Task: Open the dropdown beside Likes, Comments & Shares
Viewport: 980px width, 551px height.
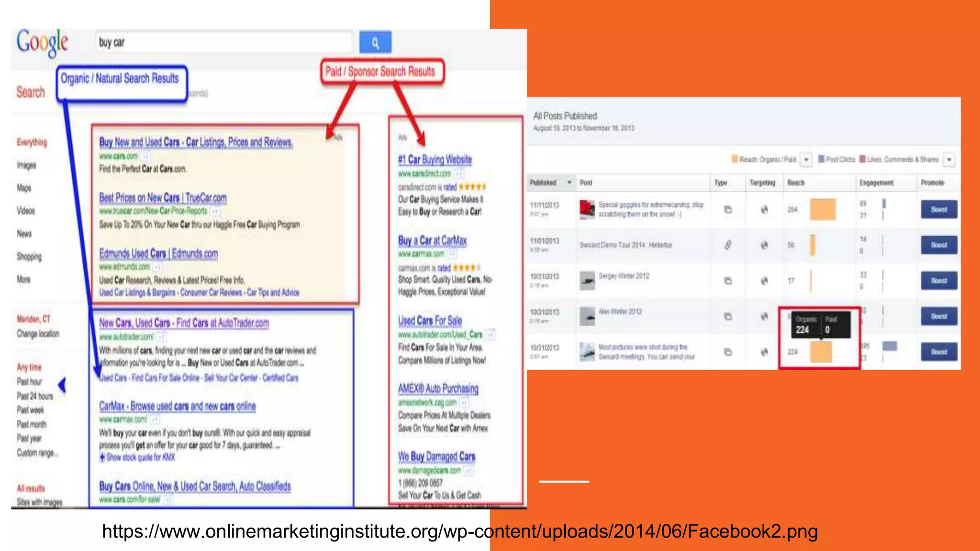Action: pos(949,159)
